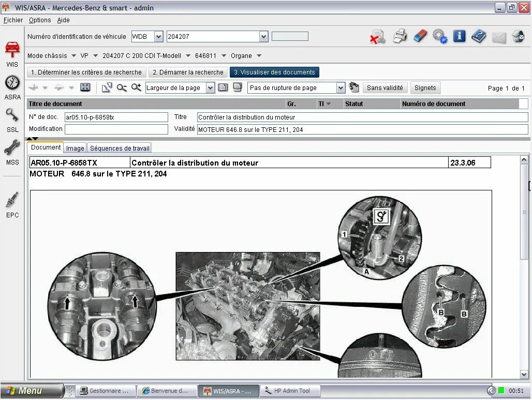The image size is (532, 400).
Task: Switch to Bienvenue taskbar item
Action: click(167, 391)
